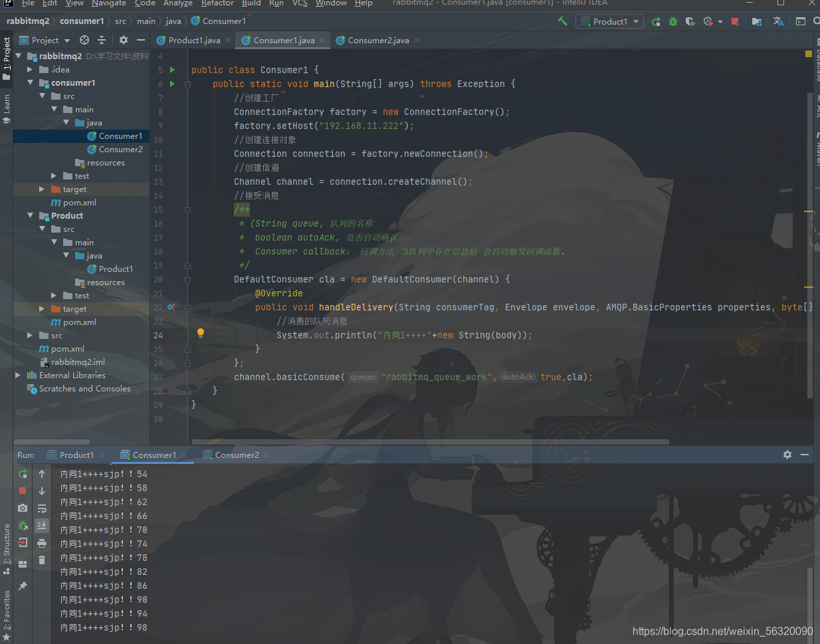The width and height of the screenshot is (820, 644).
Task: Open the Refactor menu
Action: coord(217,3)
